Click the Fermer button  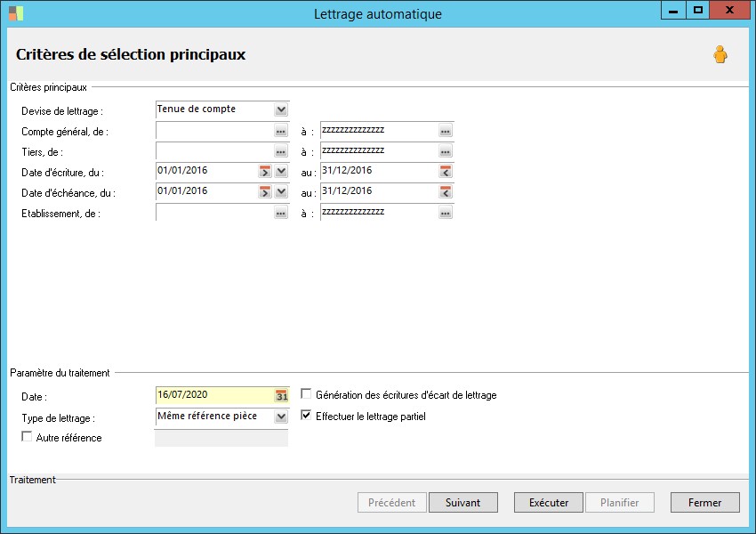click(704, 503)
